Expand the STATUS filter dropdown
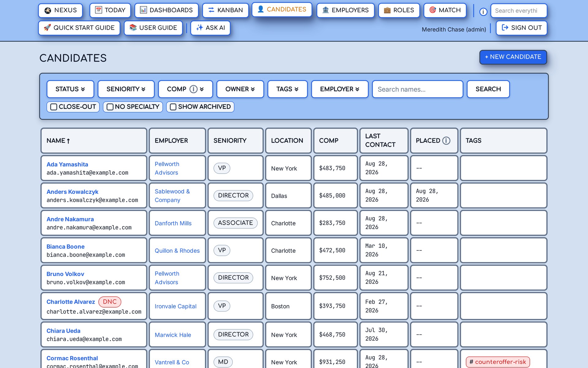The width and height of the screenshot is (588, 368). click(x=70, y=89)
